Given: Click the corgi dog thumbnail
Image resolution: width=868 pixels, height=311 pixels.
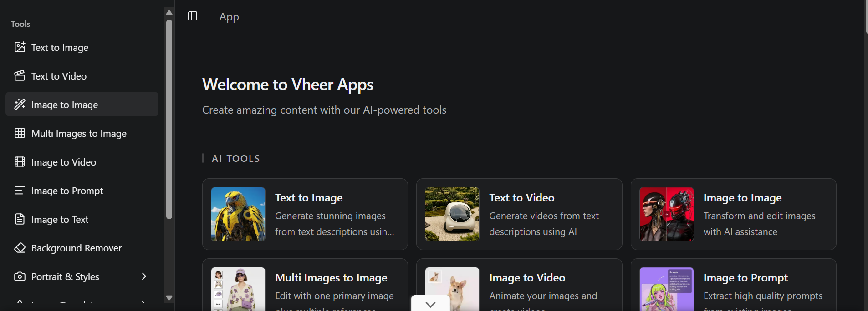Looking at the screenshot, I should tap(452, 289).
